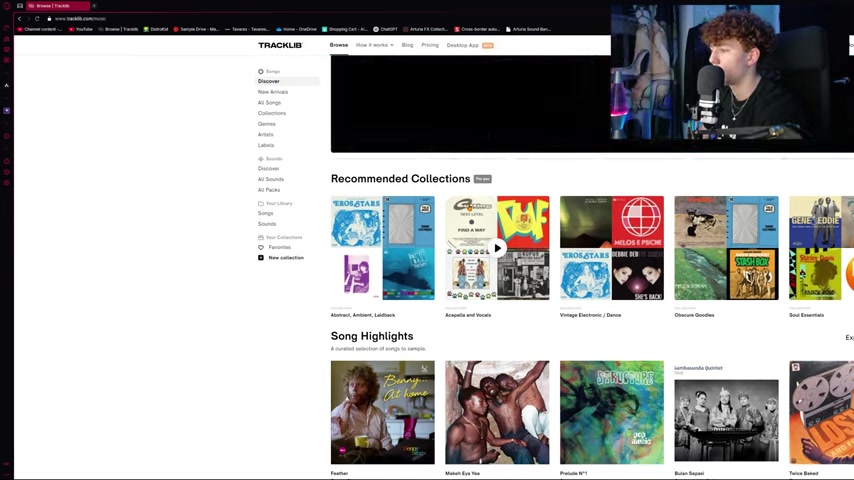This screenshot has height=480, width=854.
Task: Click the padlock site security icon
Action: coord(49,19)
